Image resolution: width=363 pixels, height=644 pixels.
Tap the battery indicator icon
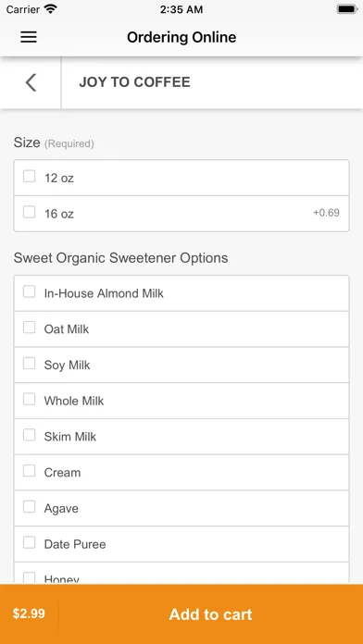coord(347,9)
